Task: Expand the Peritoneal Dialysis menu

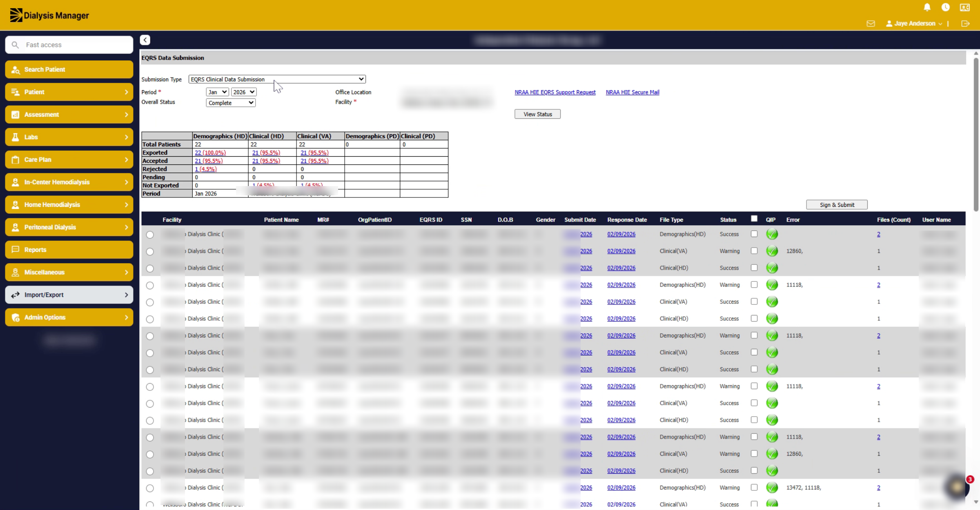Action: pyautogui.click(x=69, y=227)
